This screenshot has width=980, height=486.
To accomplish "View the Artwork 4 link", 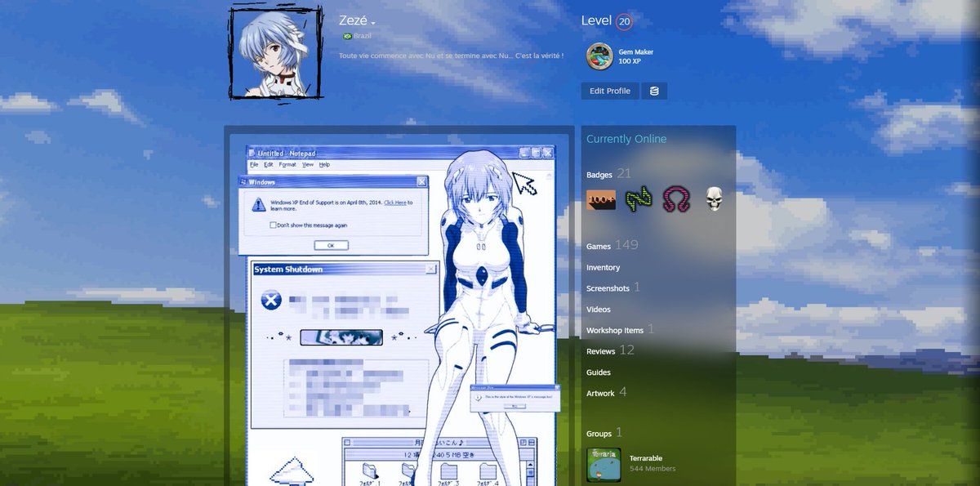I will coord(607,393).
